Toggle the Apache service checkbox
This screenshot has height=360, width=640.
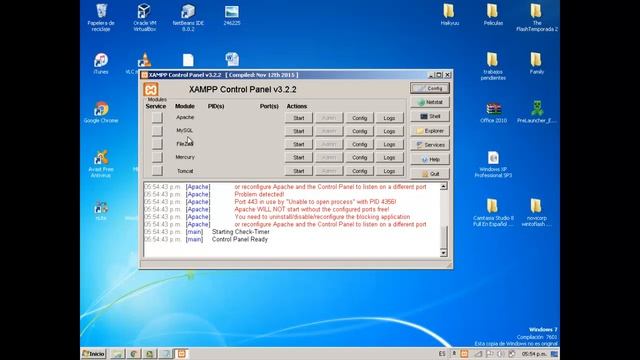(157, 118)
